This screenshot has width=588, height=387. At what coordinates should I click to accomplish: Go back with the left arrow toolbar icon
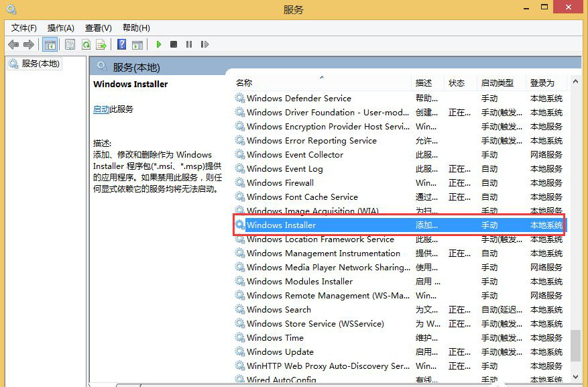13,45
